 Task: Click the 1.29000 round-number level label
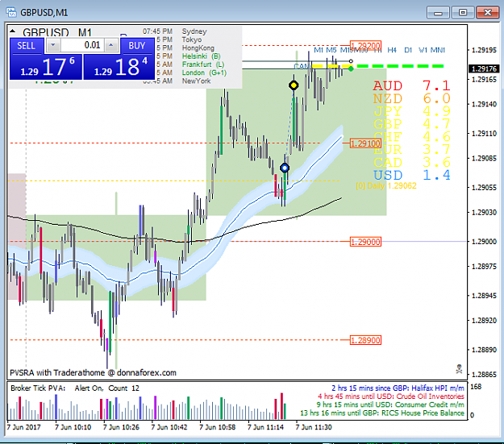[365, 242]
